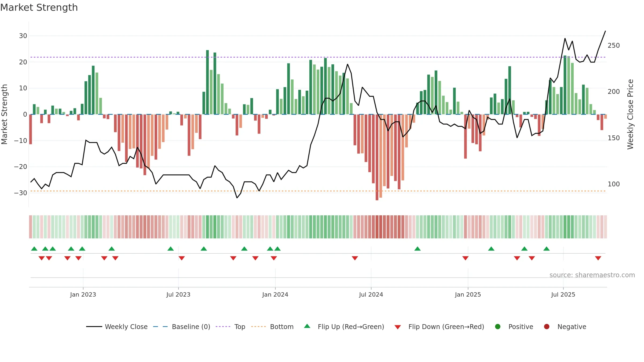Click the blue dashed Baseline line sample

[160, 327]
